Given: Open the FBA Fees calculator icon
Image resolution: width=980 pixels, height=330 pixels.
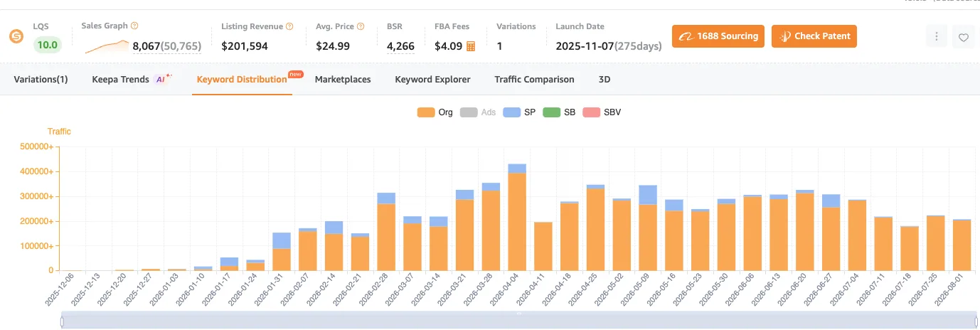Looking at the screenshot, I should click(471, 46).
